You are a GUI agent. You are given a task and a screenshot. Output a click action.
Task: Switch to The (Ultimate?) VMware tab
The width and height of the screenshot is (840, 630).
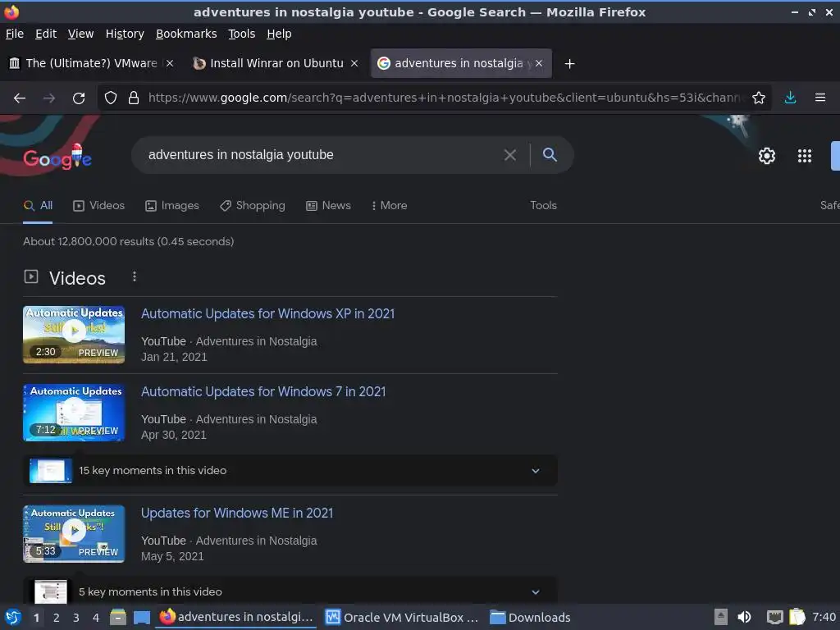(91, 63)
